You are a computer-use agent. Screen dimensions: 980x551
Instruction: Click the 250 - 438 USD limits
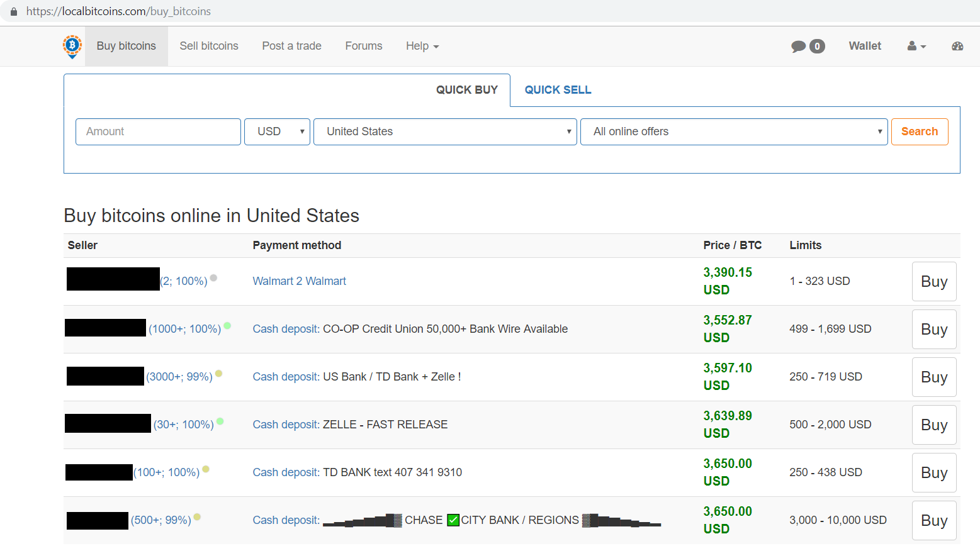click(x=826, y=472)
